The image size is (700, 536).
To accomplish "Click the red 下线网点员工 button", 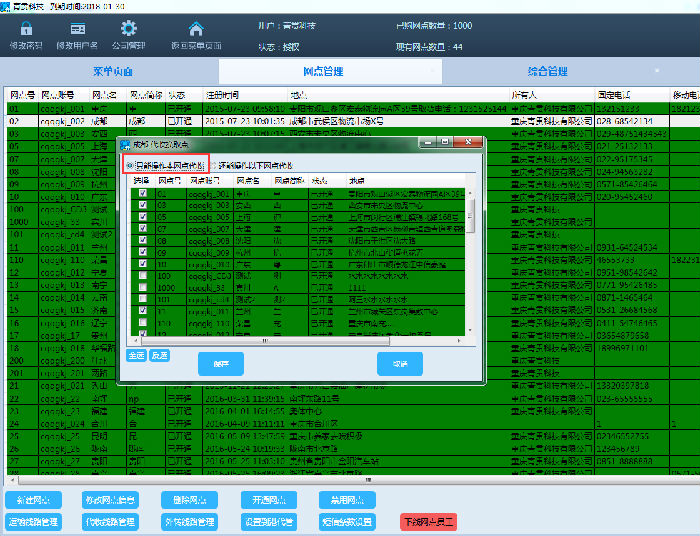I will [x=427, y=522].
